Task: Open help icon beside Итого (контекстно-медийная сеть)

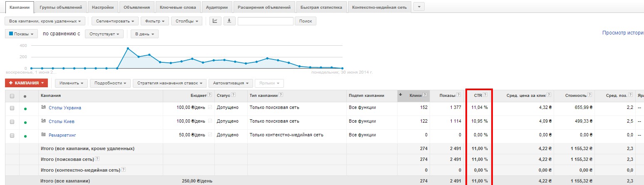Action: [124, 170]
